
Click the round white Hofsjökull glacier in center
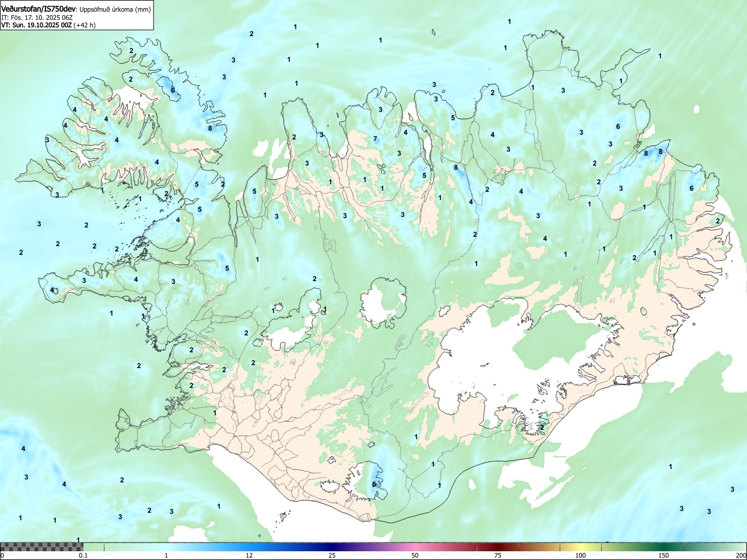pyautogui.click(x=383, y=302)
